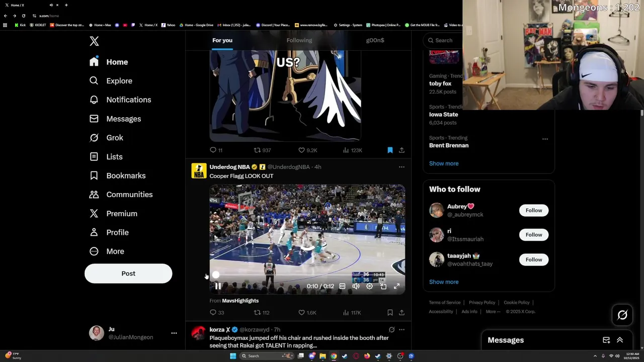
Task: Like the Underdog NBA post
Action: [307, 313]
